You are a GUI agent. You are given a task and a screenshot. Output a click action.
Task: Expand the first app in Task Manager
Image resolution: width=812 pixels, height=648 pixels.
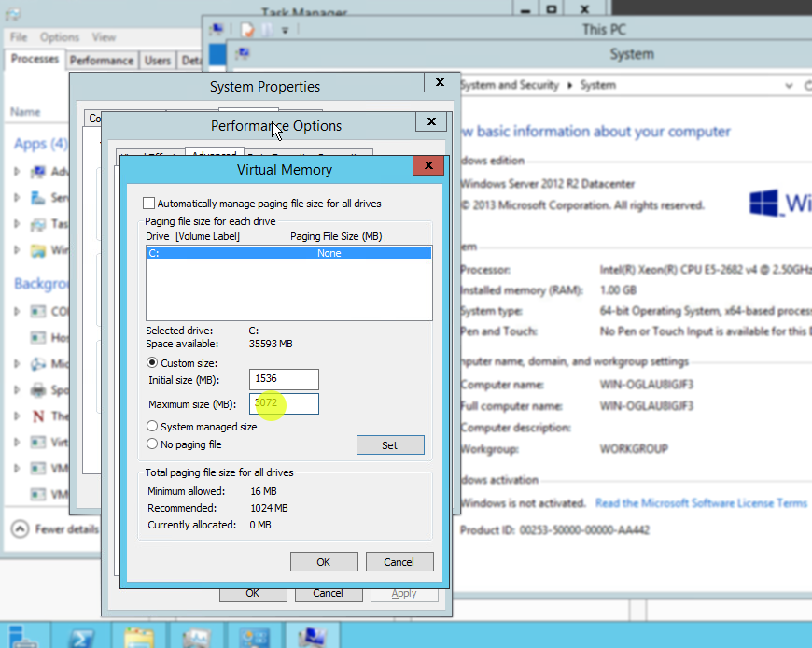(17, 172)
